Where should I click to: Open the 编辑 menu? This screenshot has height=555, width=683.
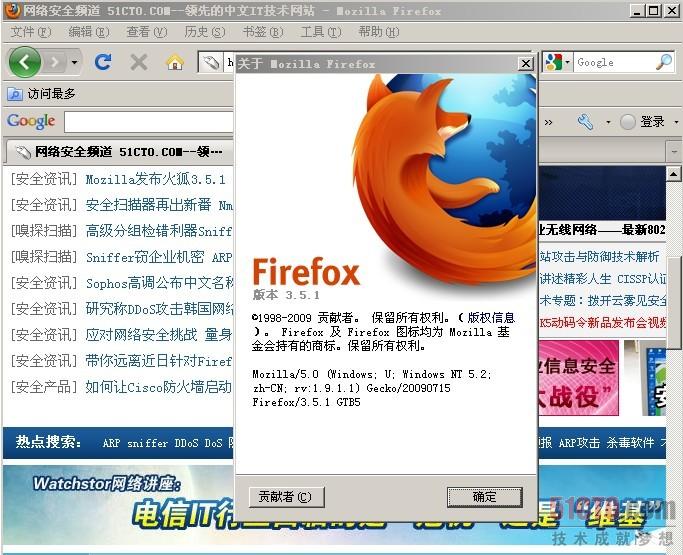click(x=88, y=32)
